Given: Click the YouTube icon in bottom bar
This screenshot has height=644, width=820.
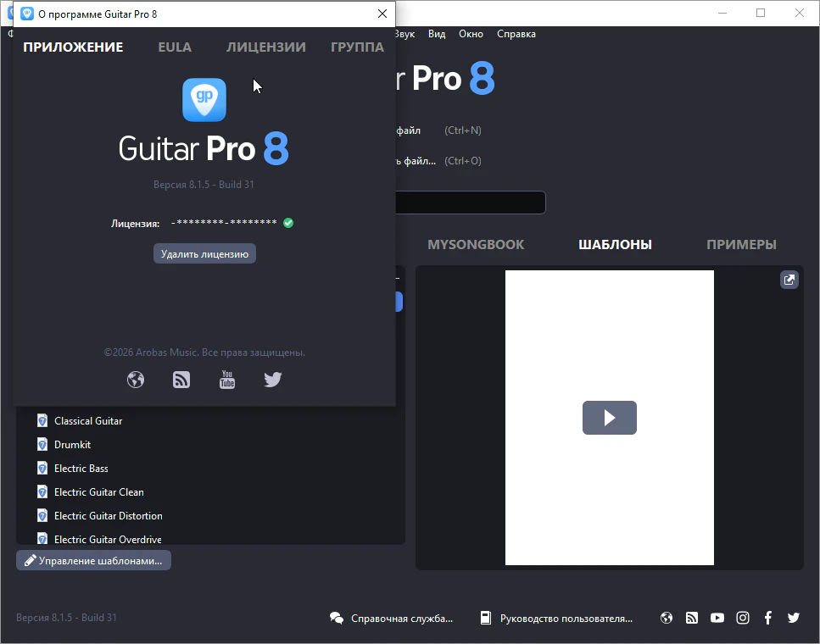Looking at the screenshot, I should [x=717, y=618].
